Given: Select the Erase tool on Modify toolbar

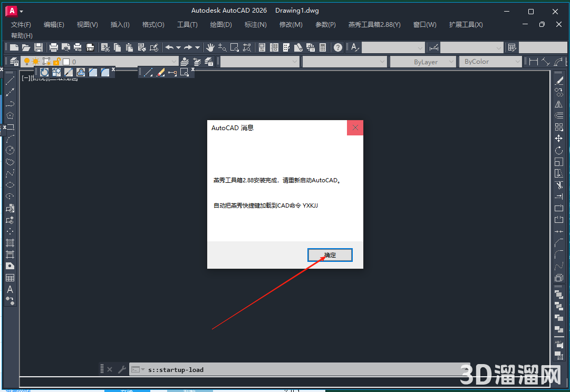Looking at the screenshot, I should click(559, 80).
